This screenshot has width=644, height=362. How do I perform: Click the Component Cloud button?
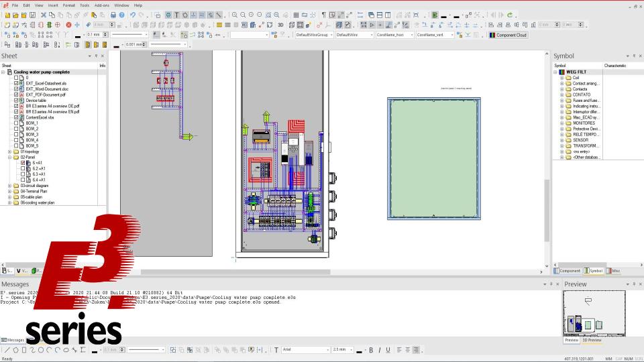coord(508,35)
